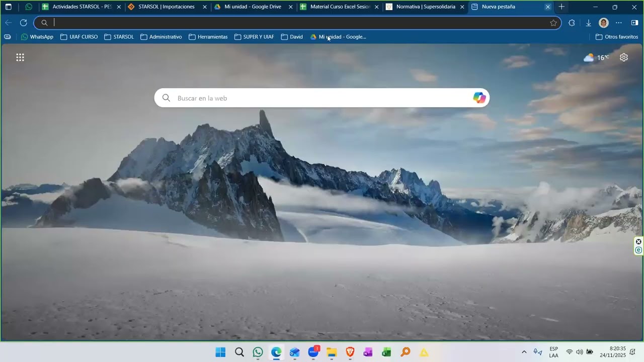Add page to favorites star icon
Screen dimensions: 644x362
pos(553,23)
